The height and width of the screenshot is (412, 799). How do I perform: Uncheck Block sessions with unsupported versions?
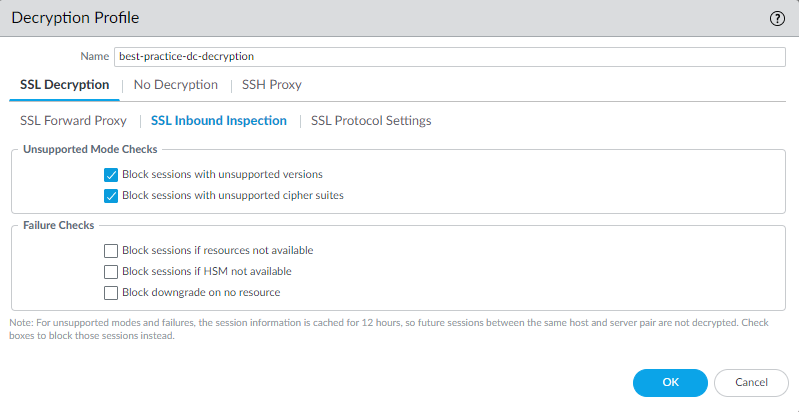coord(111,174)
